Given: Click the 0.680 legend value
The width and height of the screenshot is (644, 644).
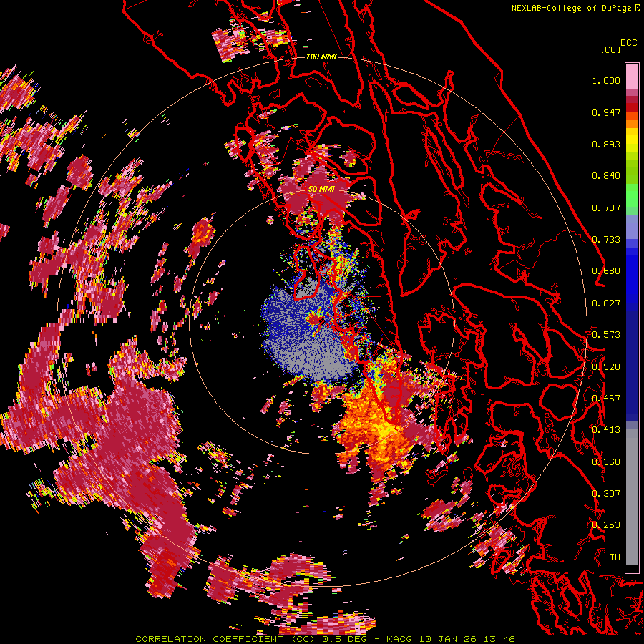Looking at the screenshot, I should click(x=606, y=271).
